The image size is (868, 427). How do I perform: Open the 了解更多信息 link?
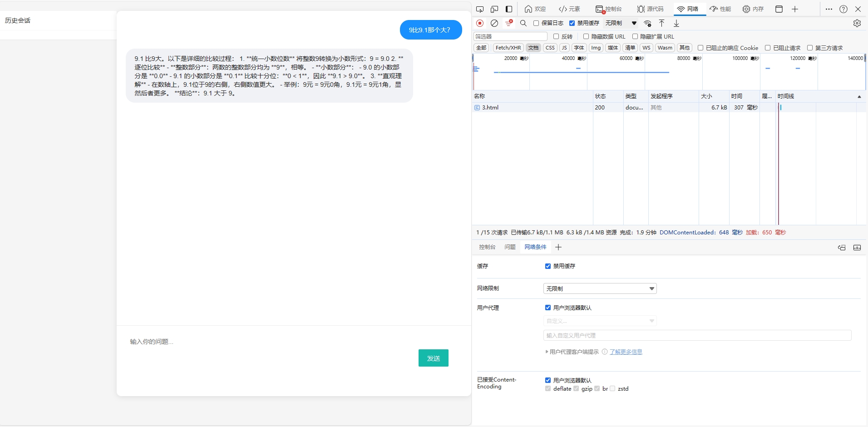(626, 352)
